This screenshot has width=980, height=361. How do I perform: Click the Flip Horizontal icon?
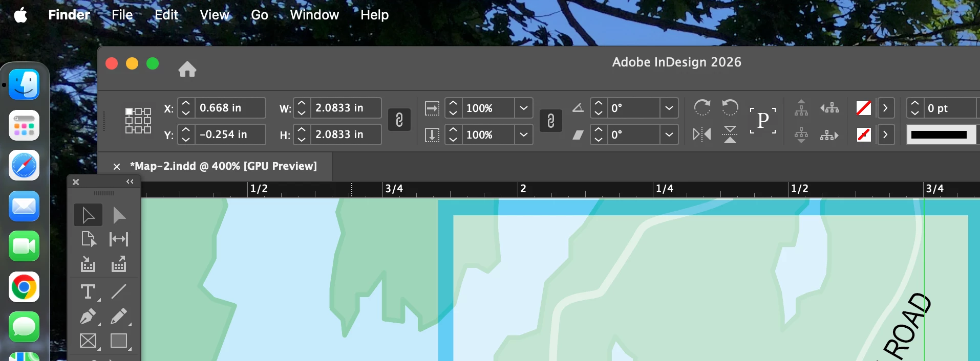[x=702, y=134]
